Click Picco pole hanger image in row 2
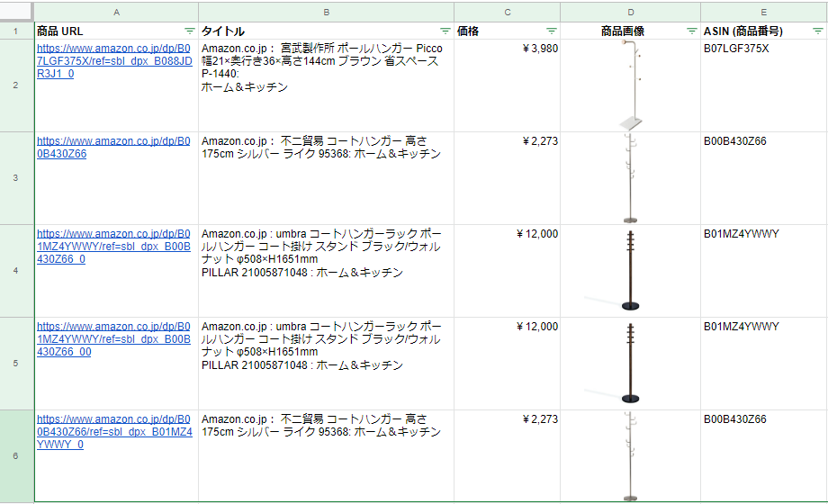Screen dimensions: 828x504 [x=631, y=85]
